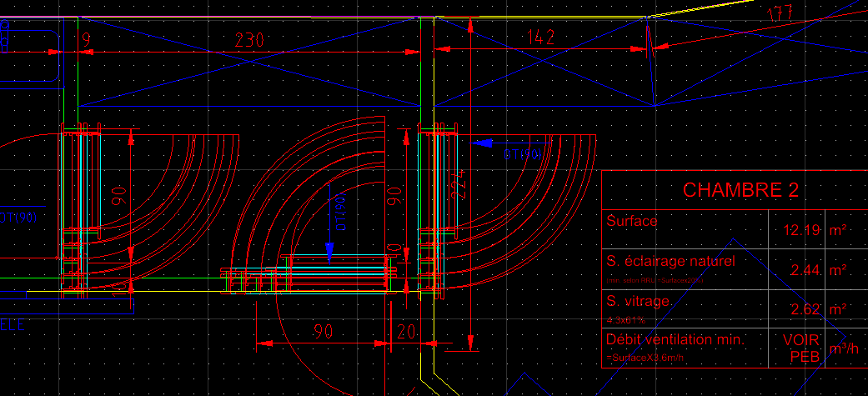Image resolution: width=868 pixels, height=396 pixels.
Task: Select the 4.3x61% glazing note
Action: [x=625, y=319]
